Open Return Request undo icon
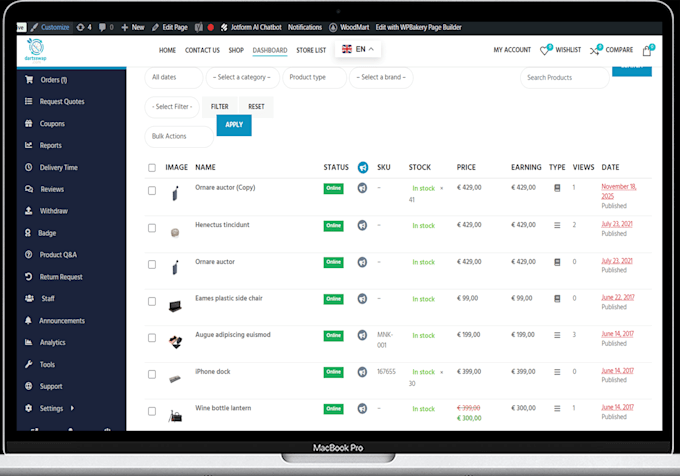680x476 pixels. (x=29, y=277)
